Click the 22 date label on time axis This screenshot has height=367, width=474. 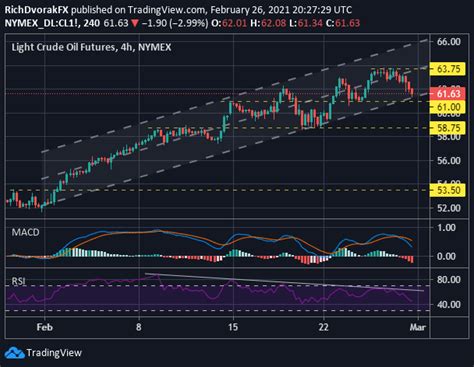[323, 327]
